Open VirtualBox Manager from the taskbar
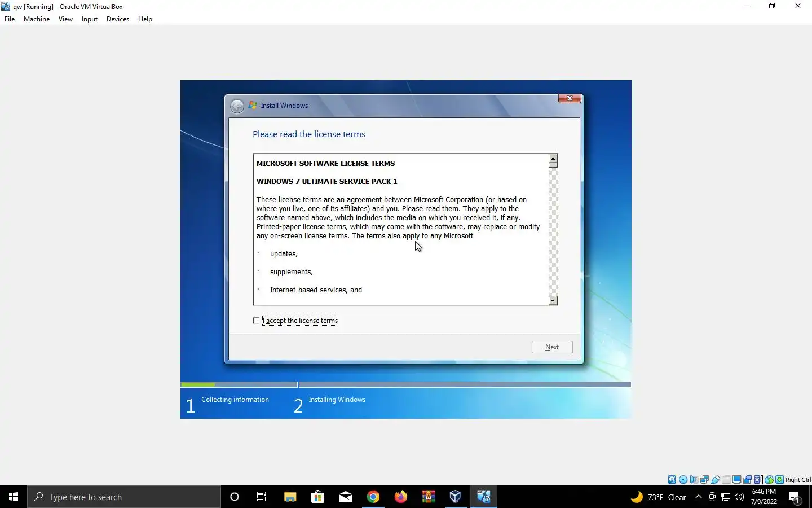The height and width of the screenshot is (508, 812). coord(456,497)
